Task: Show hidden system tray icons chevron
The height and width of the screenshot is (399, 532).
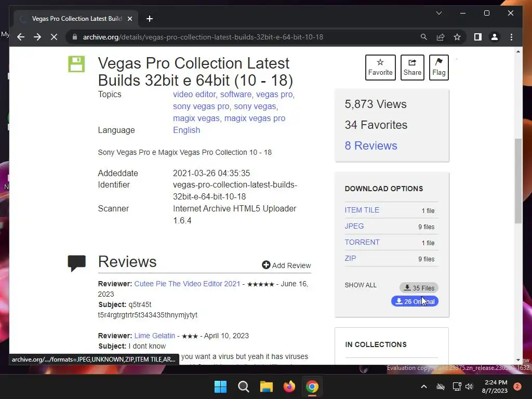Action: (424, 387)
